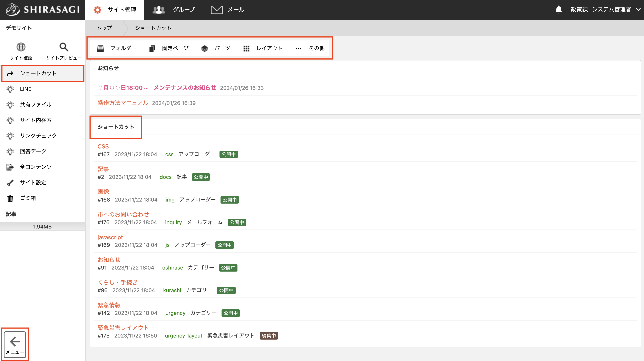
Task: Click the レイアウト grid icon
Action: click(x=246, y=48)
